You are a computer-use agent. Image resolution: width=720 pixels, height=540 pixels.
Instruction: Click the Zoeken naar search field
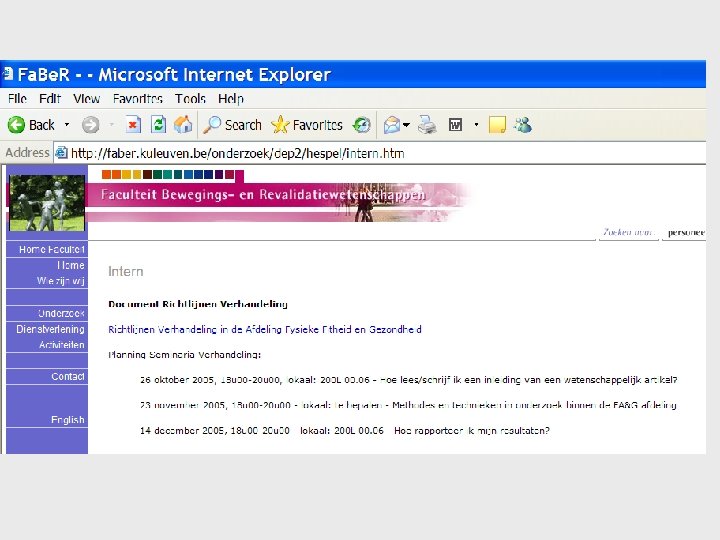629,232
